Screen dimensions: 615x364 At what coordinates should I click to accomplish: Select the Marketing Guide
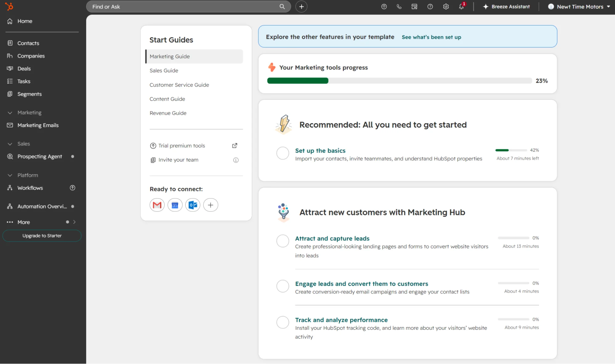point(194,56)
